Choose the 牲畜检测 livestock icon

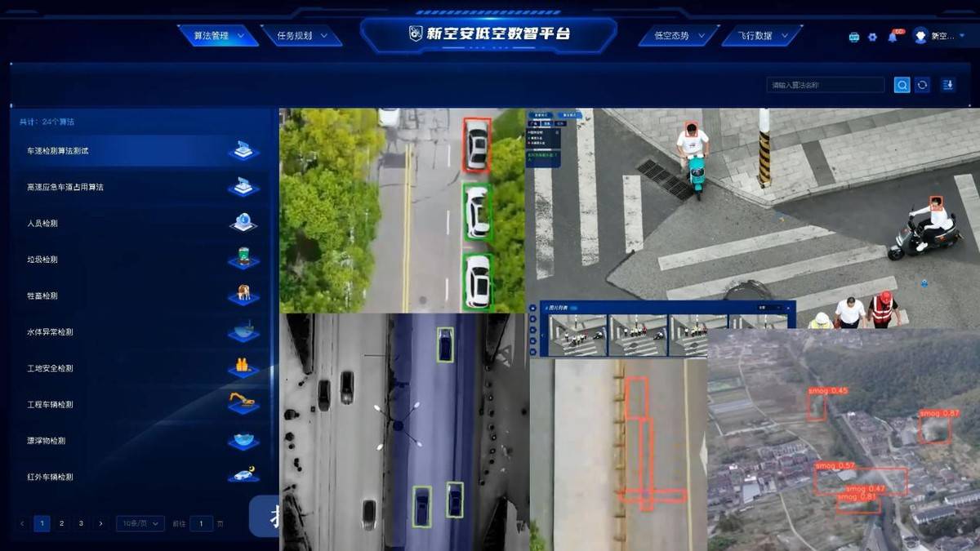243,295
